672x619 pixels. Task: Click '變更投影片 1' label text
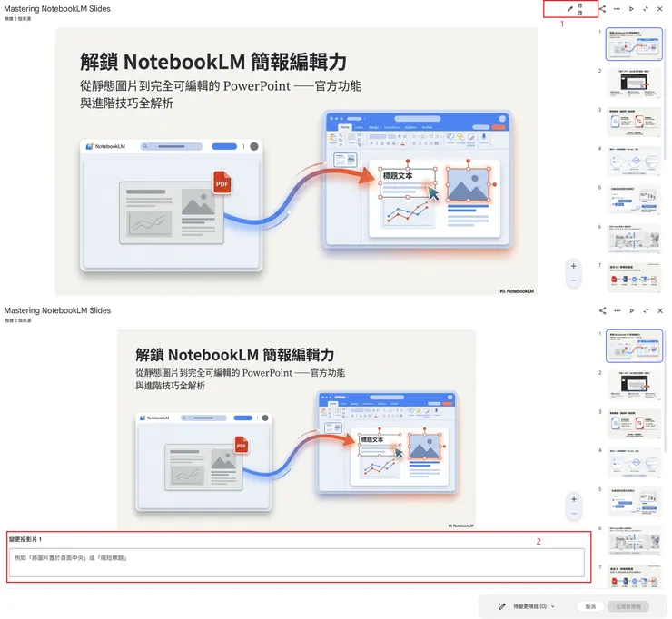coord(25,539)
